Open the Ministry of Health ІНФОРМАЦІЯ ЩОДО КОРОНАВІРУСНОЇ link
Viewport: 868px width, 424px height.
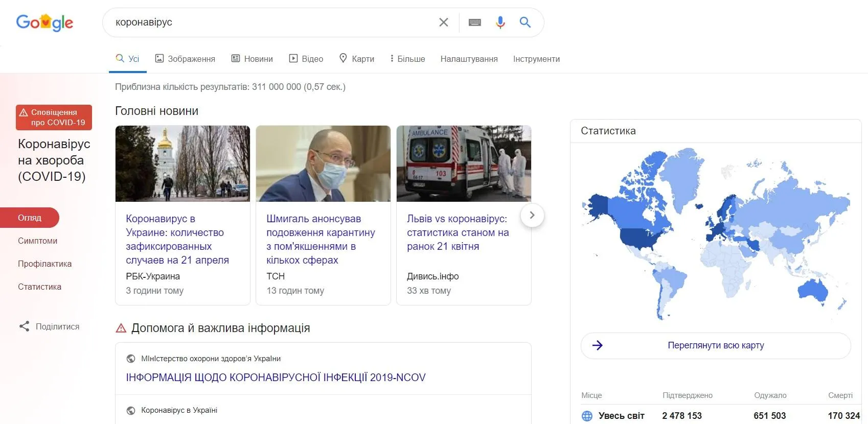click(x=276, y=378)
